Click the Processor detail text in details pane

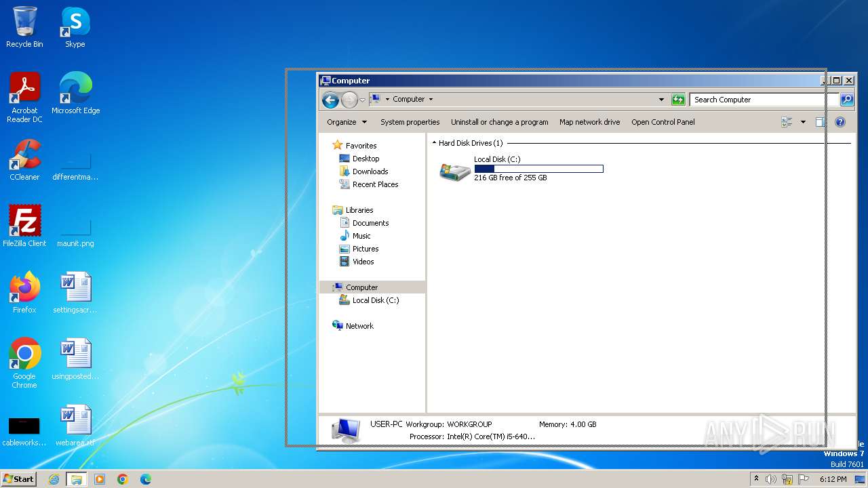pyautogui.click(x=472, y=436)
